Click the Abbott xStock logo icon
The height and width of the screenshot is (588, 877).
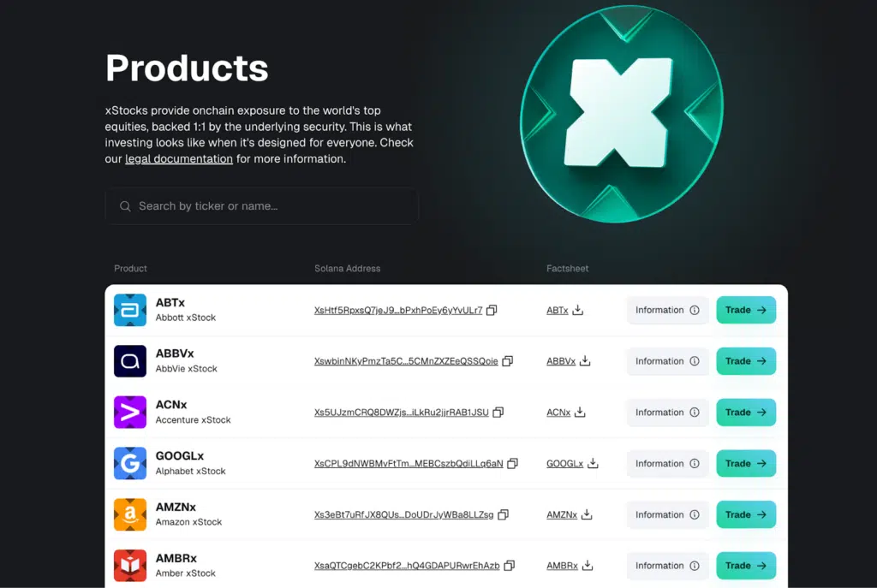(130, 310)
